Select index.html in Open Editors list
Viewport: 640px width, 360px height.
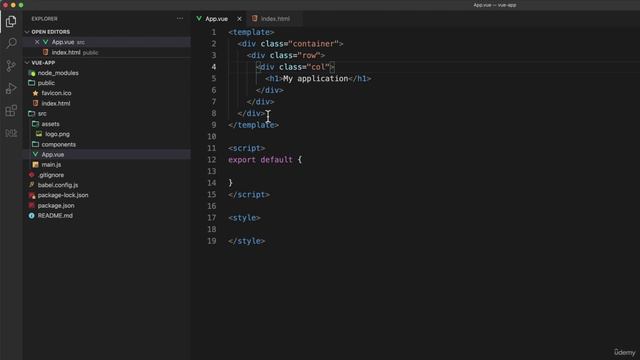click(x=66, y=52)
